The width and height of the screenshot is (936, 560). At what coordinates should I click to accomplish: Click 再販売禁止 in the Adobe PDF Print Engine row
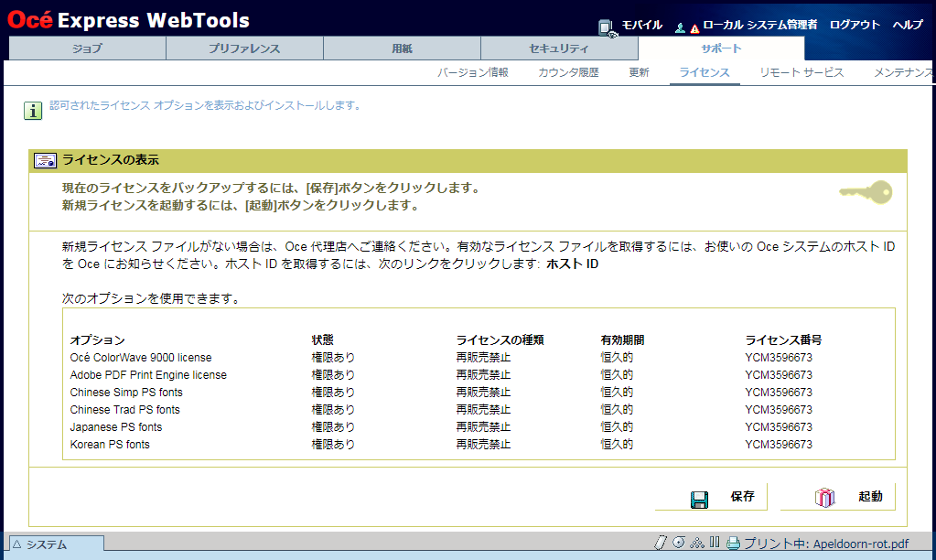point(483,375)
